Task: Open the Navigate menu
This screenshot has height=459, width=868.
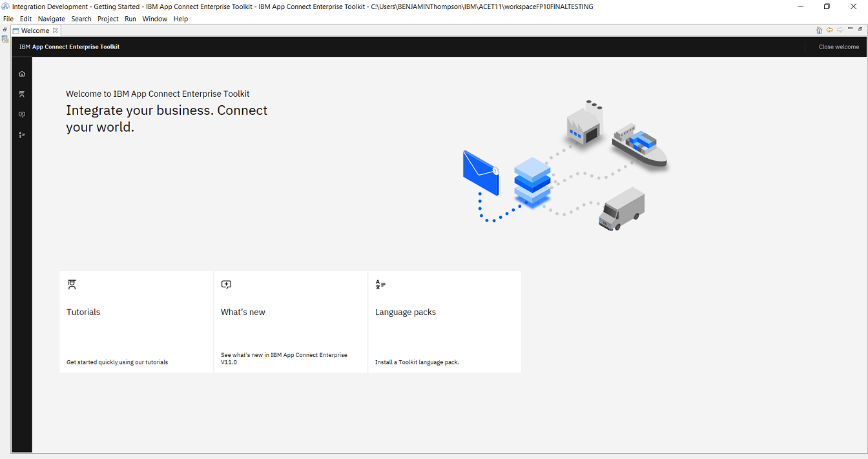Action: (52, 19)
